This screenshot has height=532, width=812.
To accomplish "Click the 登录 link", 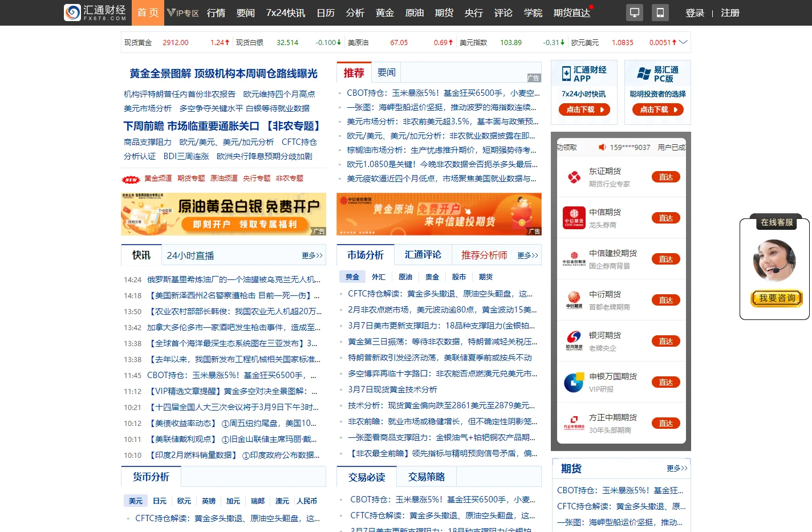I will (695, 13).
